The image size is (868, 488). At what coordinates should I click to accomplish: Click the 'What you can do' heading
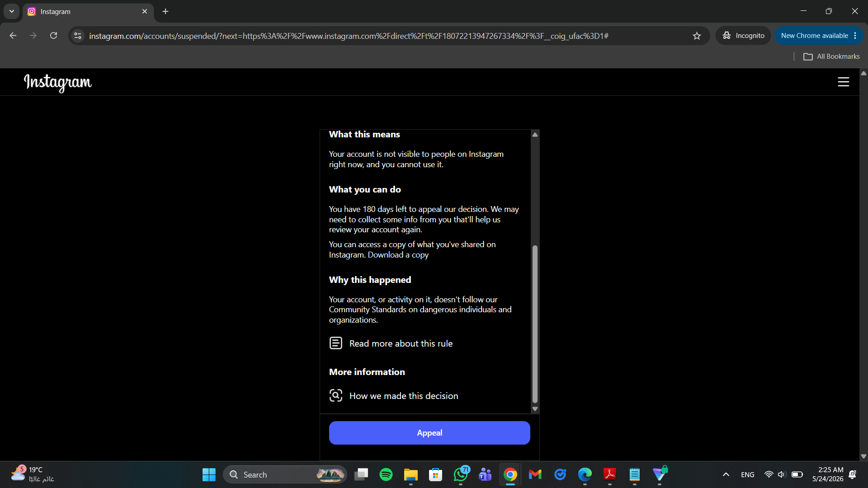365,190
